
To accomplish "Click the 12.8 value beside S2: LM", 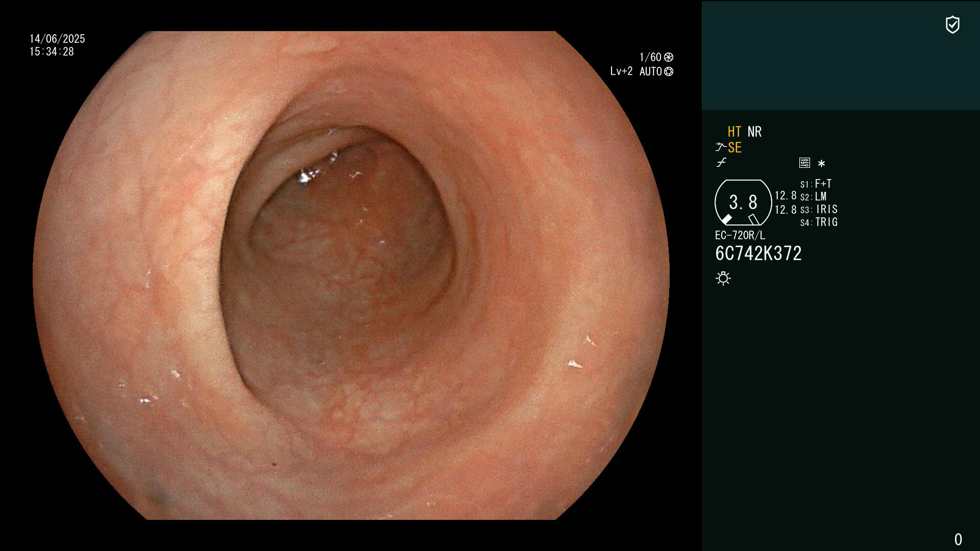I will [x=786, y=196].
